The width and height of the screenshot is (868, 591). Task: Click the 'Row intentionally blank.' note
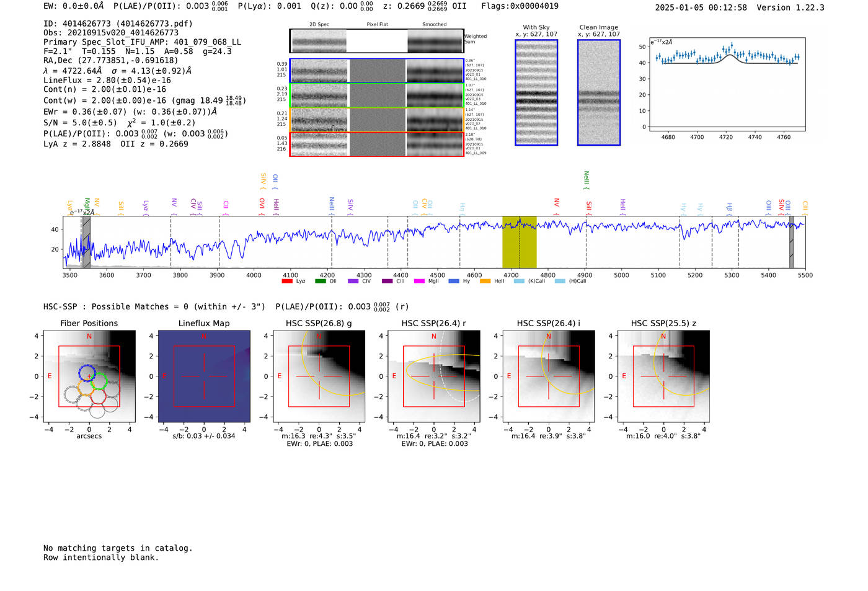[101, 558]
